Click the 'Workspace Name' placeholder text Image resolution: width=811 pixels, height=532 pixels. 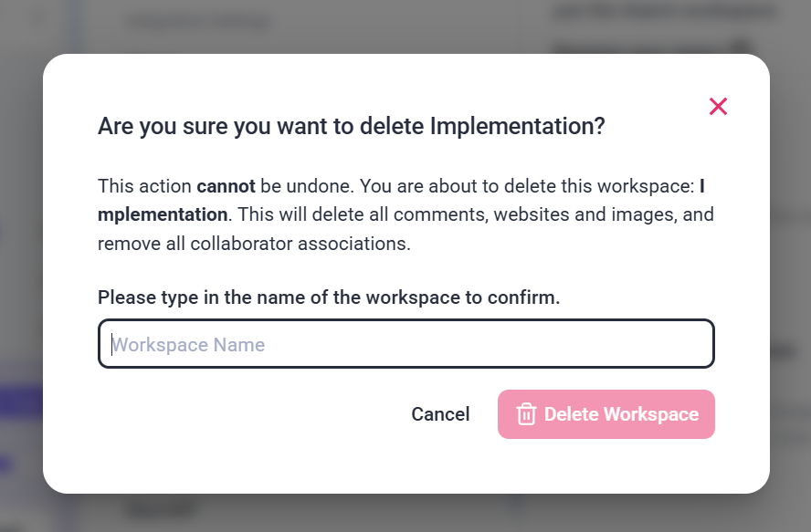[x=189, y=345]
